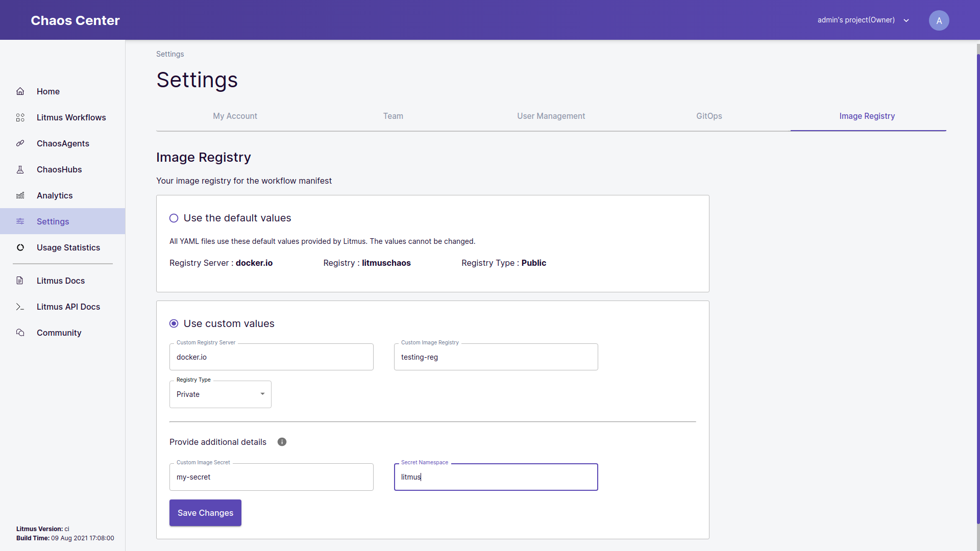Screen dimensions: 980x551
Task: Click the Litmus Version text
Action: (43, 529)
